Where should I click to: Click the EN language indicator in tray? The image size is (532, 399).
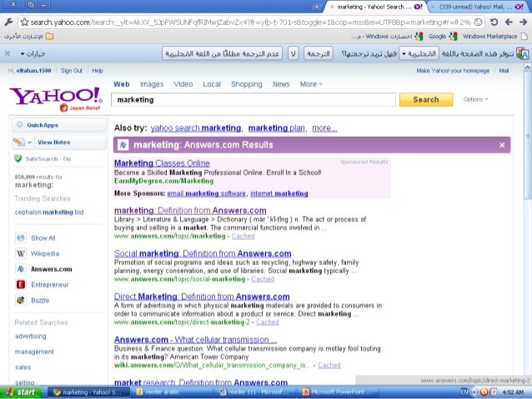464,392
